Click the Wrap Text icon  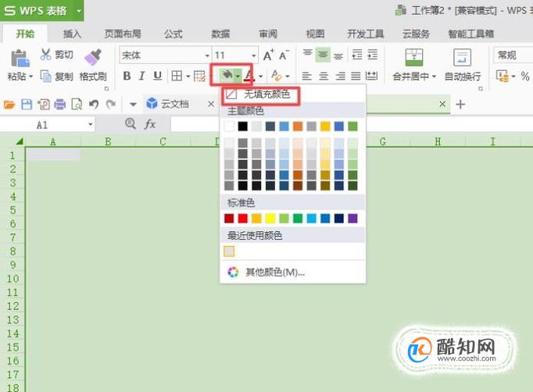point(463,57)
